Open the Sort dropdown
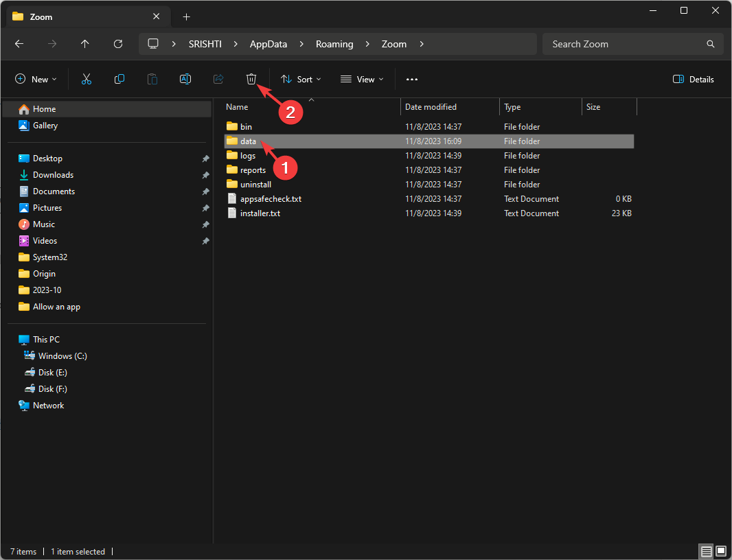732x560 pixels. coord(301,80)
